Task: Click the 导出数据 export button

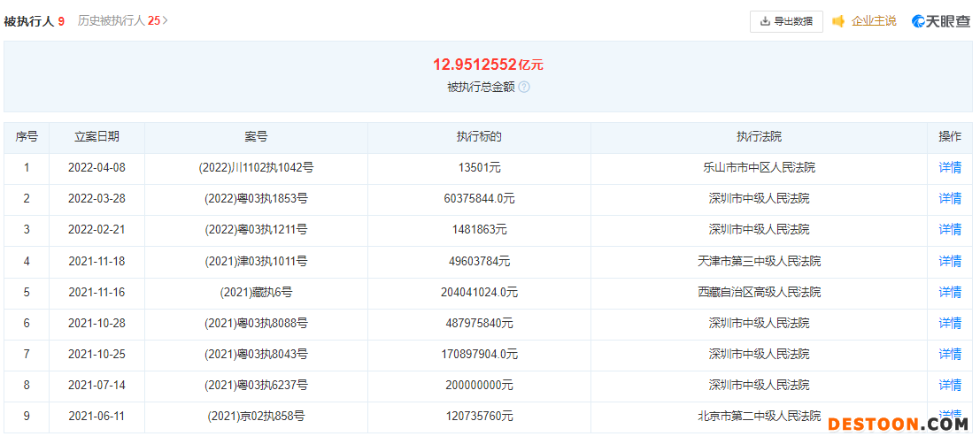Action: 786,21
